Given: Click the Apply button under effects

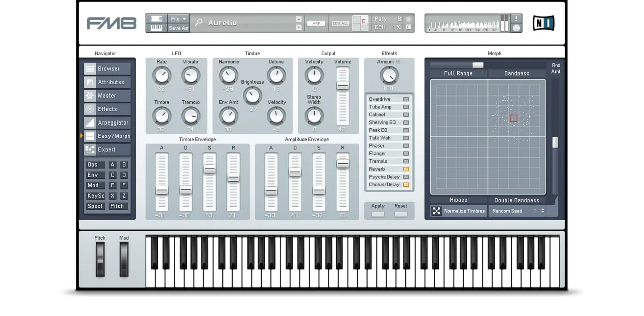Looking at the screenshot, I should (378, 214).
